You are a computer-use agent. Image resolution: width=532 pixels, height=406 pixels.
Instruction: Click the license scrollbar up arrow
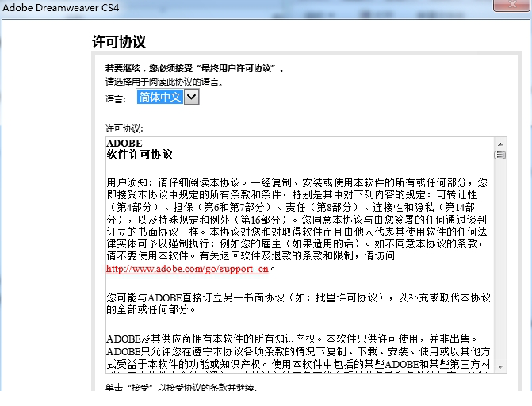500,144
